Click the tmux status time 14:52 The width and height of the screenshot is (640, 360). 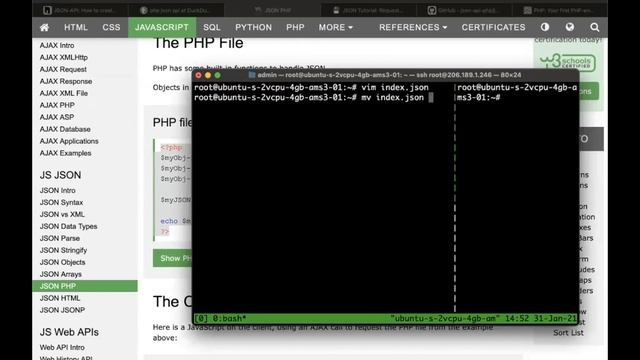pyautogui.click(x=518, y=318)
